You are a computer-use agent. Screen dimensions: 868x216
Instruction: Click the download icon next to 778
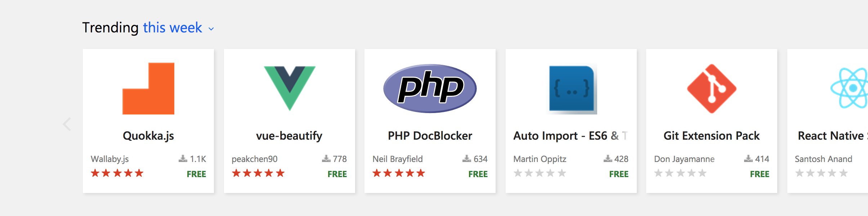pyautogui.click(x=326, y=158)
